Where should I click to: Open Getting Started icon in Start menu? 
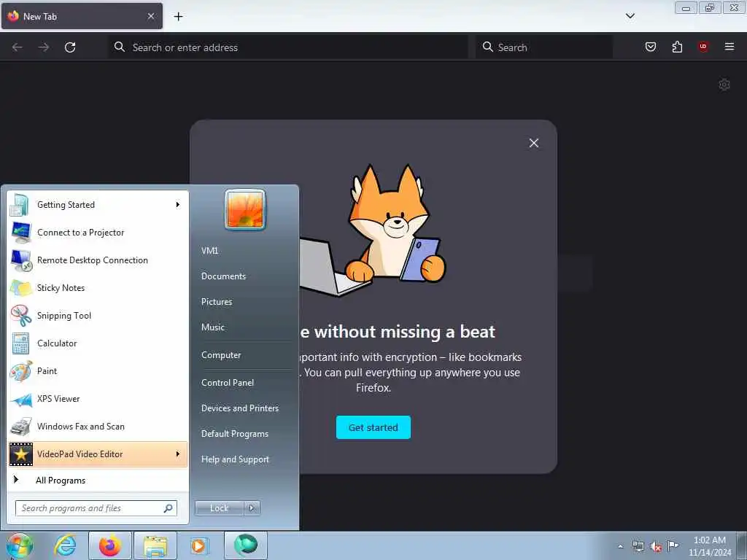pos(20,205)
